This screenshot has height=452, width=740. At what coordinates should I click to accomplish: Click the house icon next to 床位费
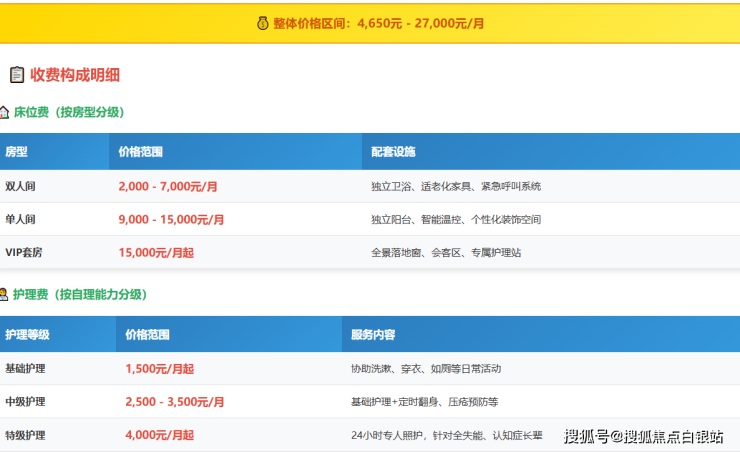coord(5,113)
